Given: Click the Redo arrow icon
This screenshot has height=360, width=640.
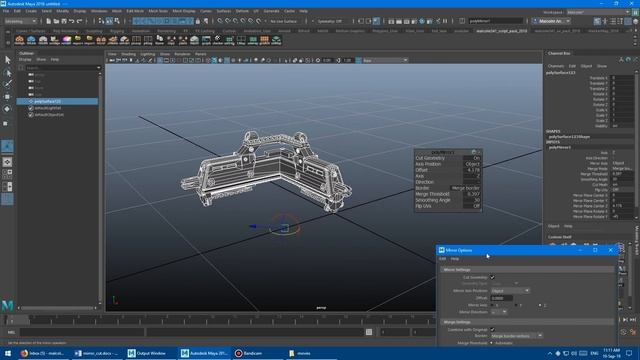Looking at the screenshot, I should tap(79, 21).
